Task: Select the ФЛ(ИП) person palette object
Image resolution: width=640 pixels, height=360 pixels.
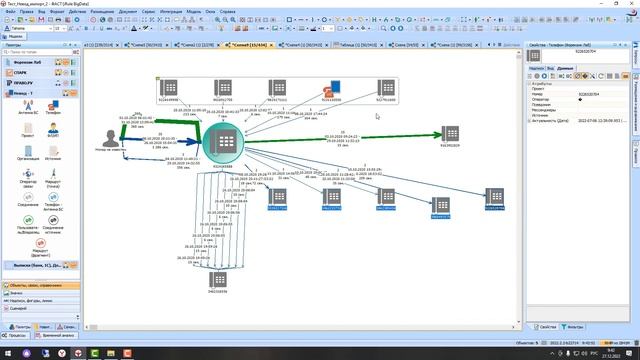Action: tap(53, 130)
